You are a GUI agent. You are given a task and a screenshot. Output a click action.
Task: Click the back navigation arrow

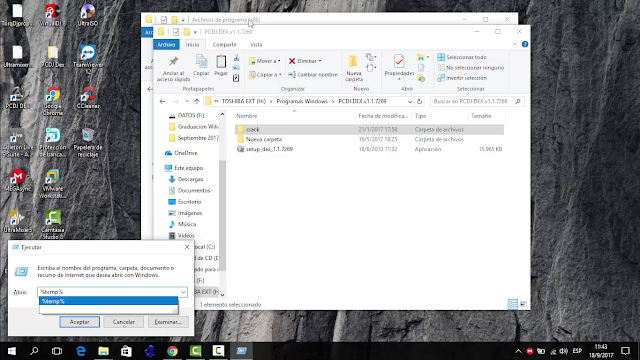pos(162,101)
